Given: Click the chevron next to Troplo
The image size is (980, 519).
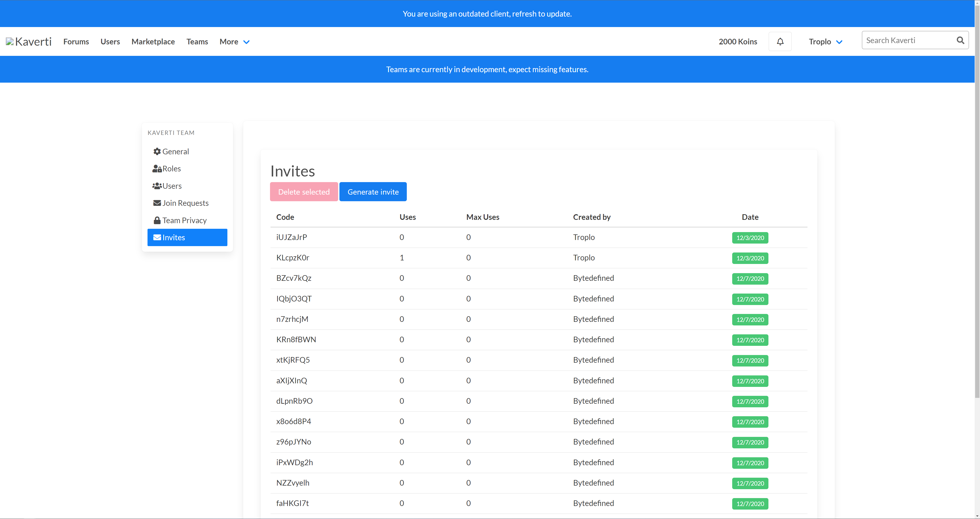Looking at the screenshot, I should click(x=839, y=42).
